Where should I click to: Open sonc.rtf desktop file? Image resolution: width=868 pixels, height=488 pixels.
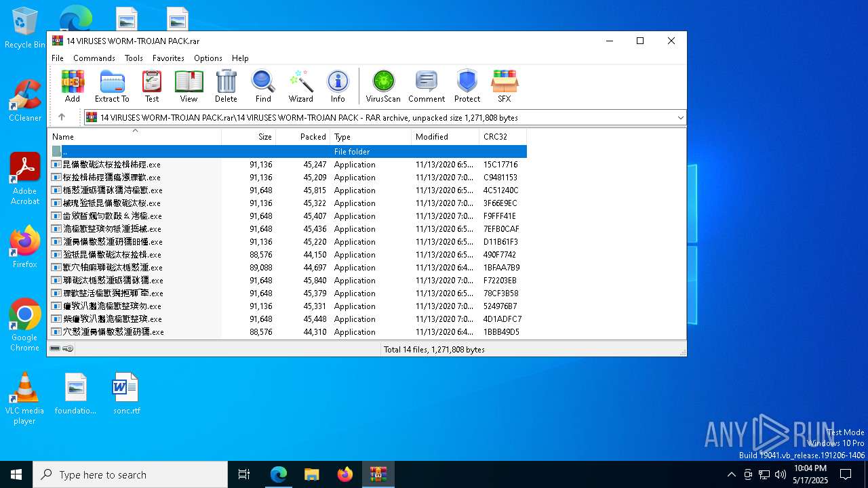(x=126, y=393)
